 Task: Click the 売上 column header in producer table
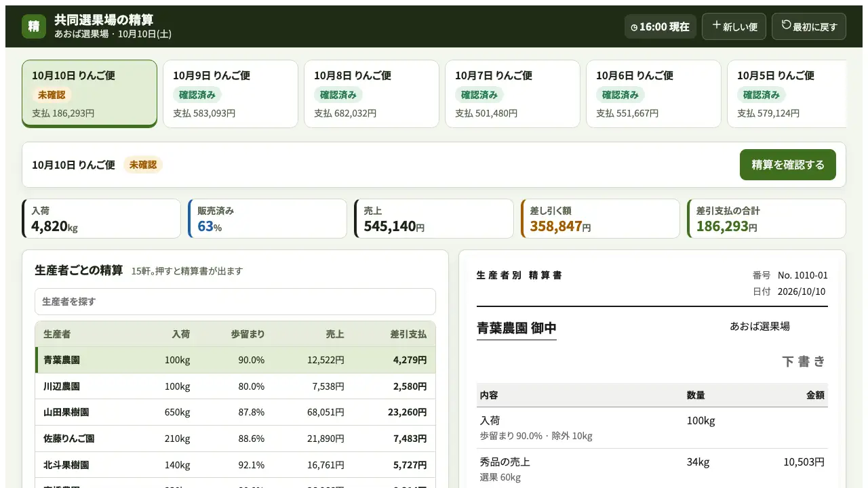point(335,334)
